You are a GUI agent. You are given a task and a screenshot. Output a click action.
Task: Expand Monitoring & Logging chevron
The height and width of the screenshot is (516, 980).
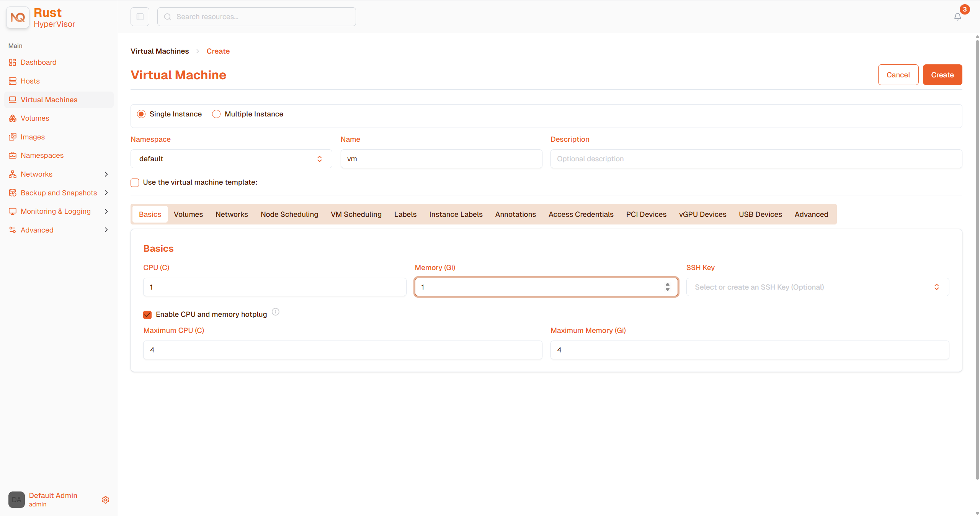click(106, 211)
